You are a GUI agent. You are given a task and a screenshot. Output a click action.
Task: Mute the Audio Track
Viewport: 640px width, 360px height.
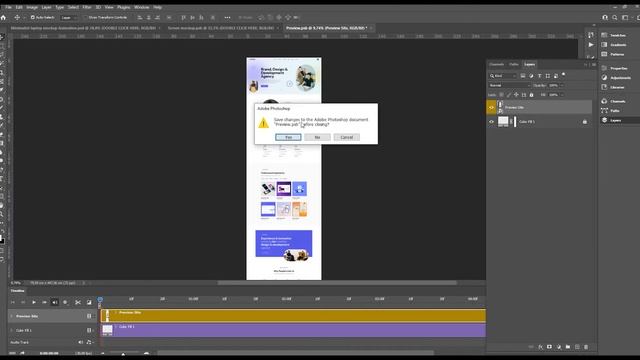80,342
